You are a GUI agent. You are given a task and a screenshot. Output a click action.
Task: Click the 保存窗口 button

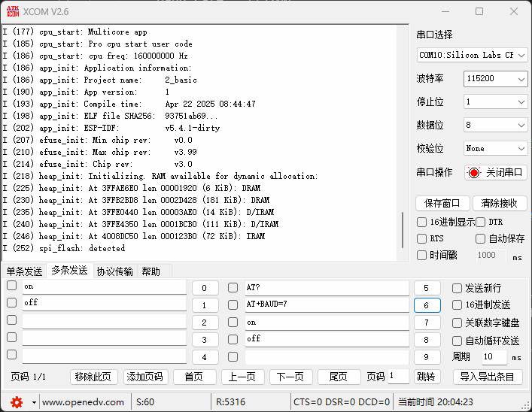coord(442,203)
